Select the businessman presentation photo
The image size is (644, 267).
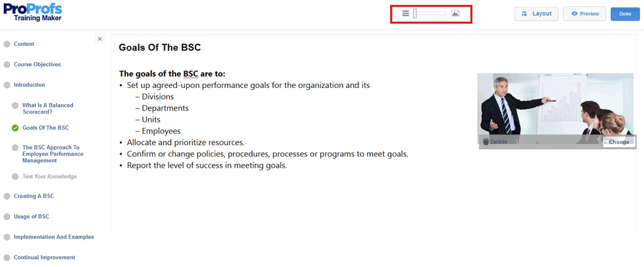[555, 104]
